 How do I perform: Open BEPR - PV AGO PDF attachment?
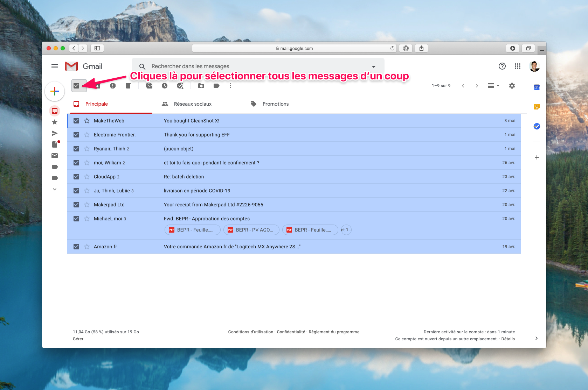[x=251, y=230]
